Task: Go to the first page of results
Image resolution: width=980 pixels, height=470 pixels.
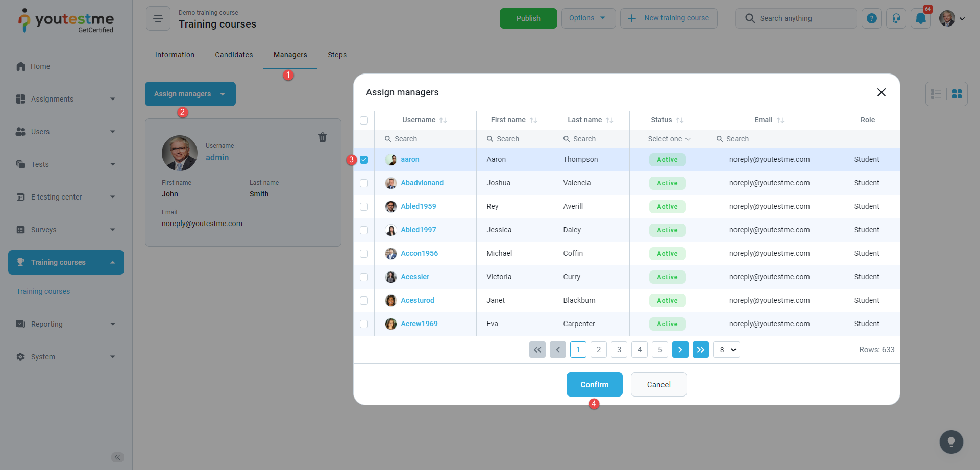Action: click(537, 350)
